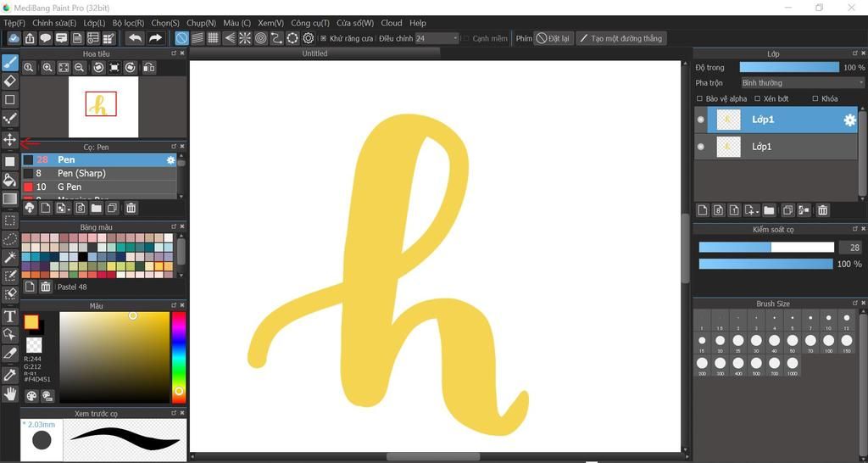The width and height of the screenshot is (868, 463).
Task: Open the Tệp(F) menu
Action: (x=14, y=23)
